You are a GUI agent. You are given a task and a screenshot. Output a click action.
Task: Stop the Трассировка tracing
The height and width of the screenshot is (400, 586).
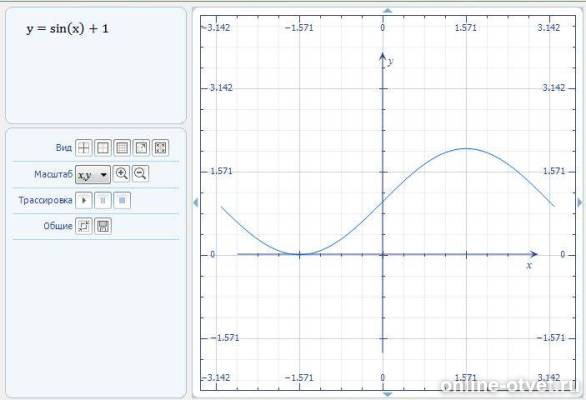122,200
